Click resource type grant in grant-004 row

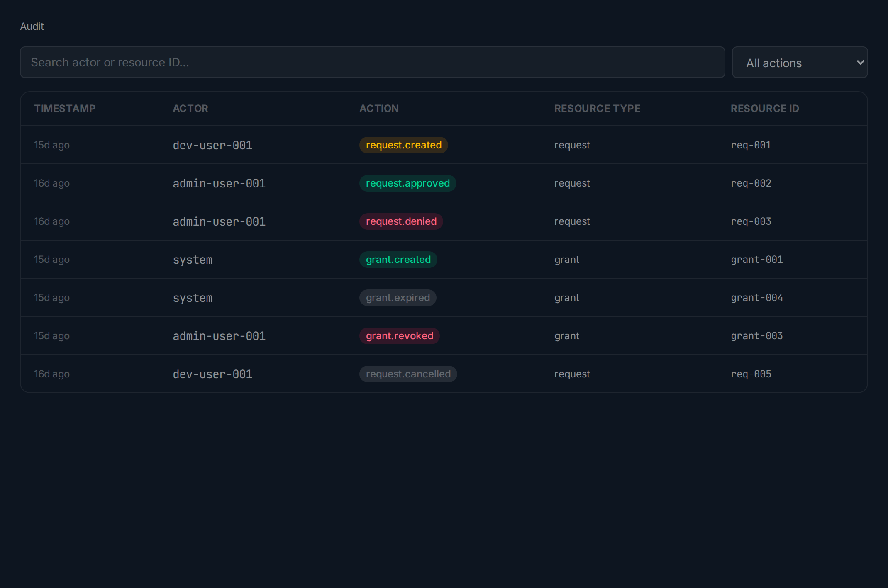point(566,298)
